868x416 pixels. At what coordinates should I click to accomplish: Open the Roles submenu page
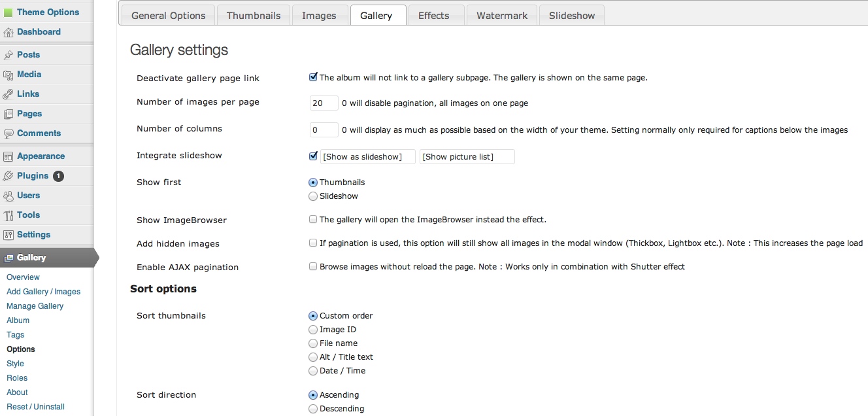click(17, 378)
